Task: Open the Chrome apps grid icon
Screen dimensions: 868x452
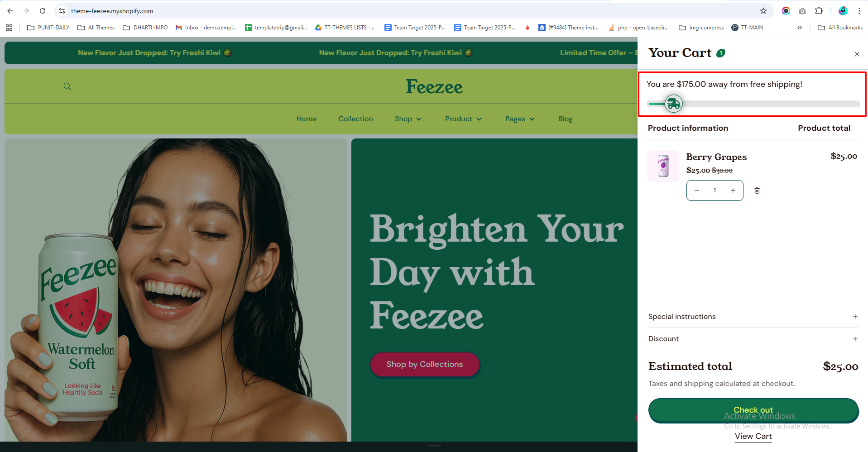Action: (x=9, y=28)
